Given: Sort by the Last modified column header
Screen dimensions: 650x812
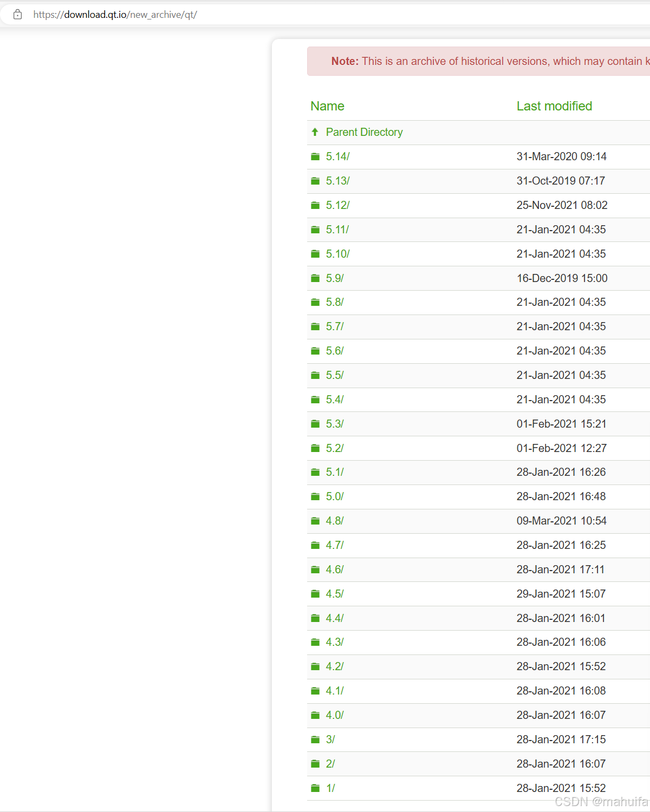Looking at the screenshot, I should pos(554,106).
